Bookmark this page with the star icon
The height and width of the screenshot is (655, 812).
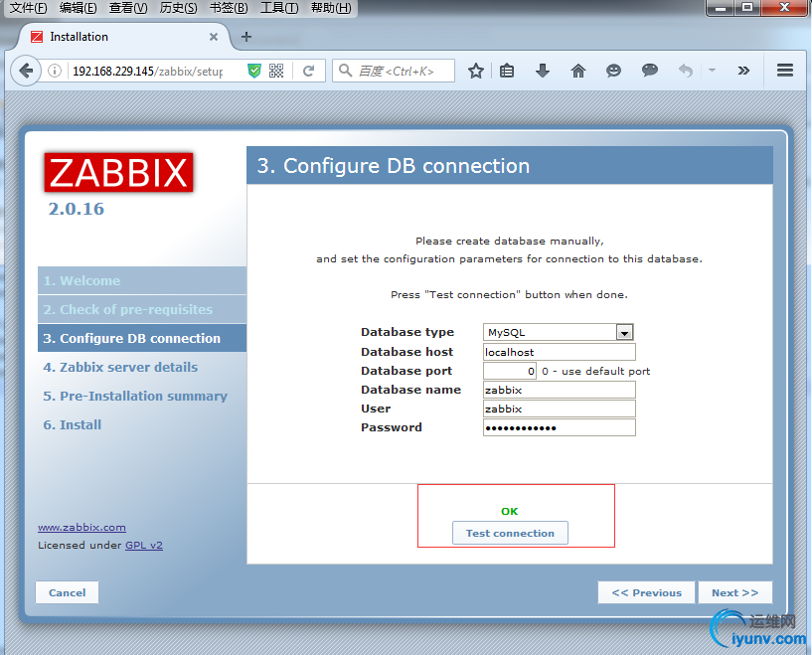pyautogui.click(x=475, y=71)
